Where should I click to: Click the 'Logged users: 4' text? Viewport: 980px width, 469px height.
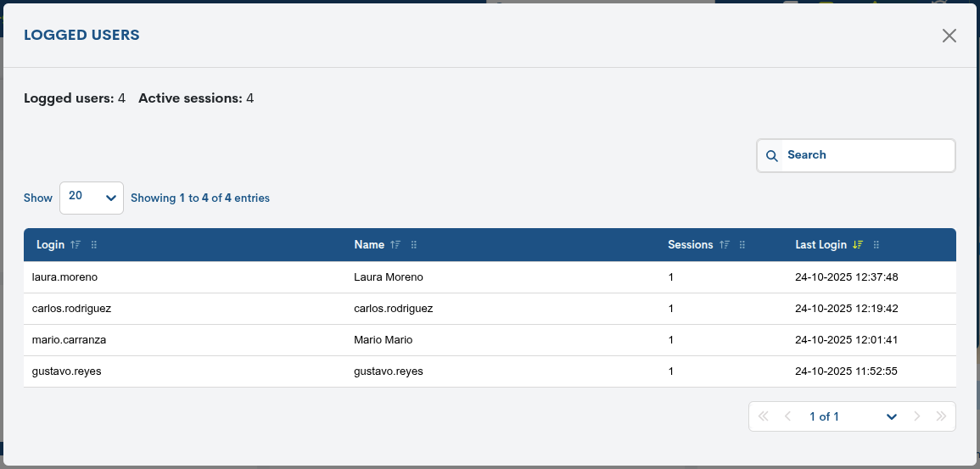pyautogui.click(x=75, y=98)
